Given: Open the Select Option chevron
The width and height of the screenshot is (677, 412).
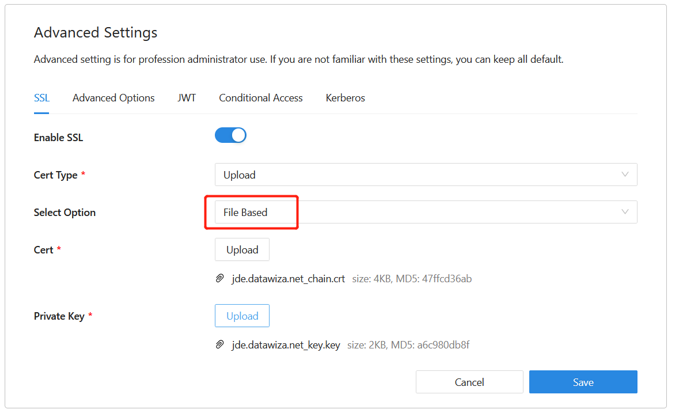Looking at the screenshot, I should (625, 212).
